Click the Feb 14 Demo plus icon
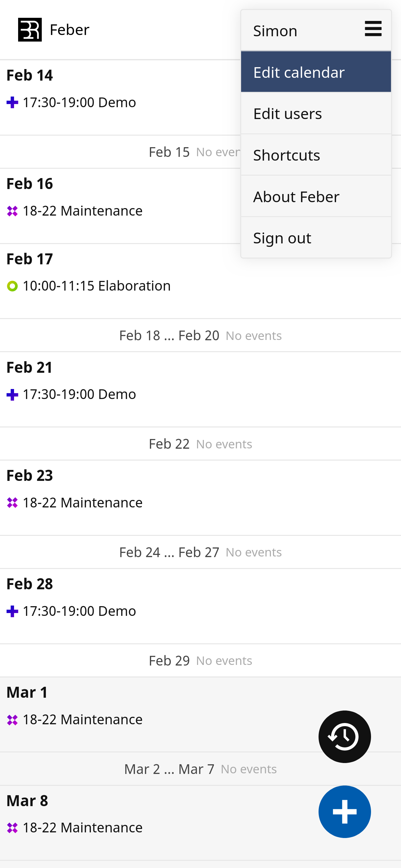The height and width of the screenshot is (868, 401). click(12, 102)
